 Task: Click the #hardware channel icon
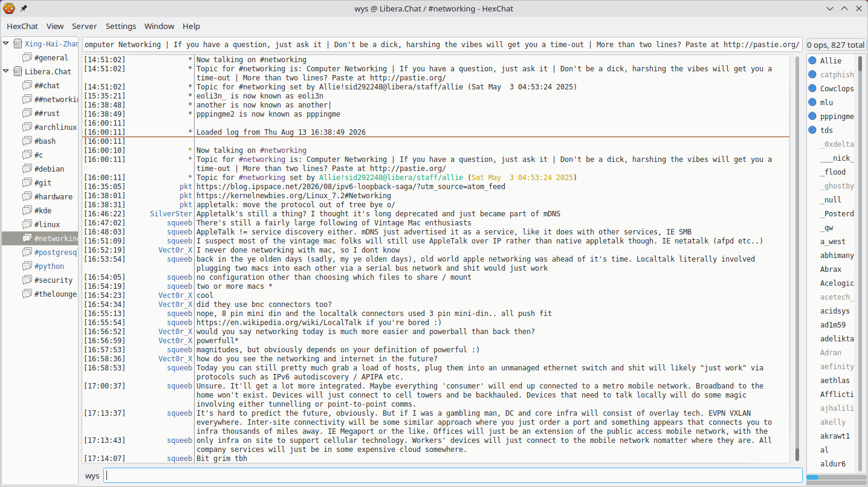[27, 196]
